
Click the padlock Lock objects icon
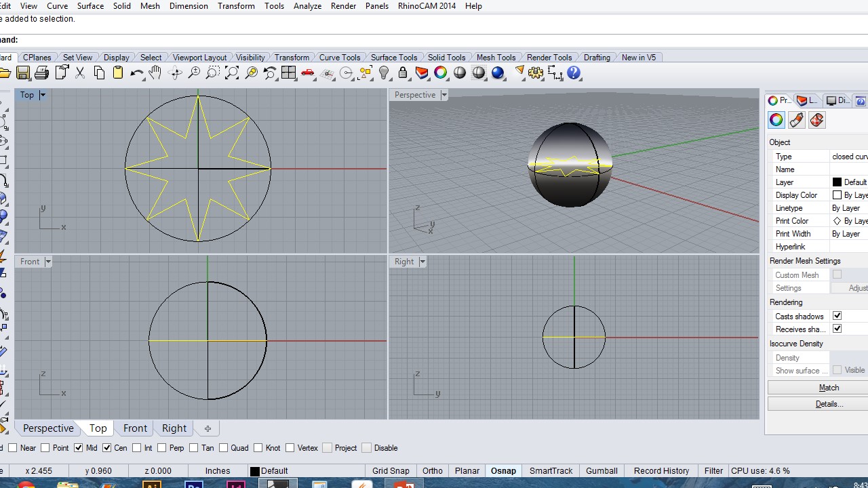coord(403,73)
